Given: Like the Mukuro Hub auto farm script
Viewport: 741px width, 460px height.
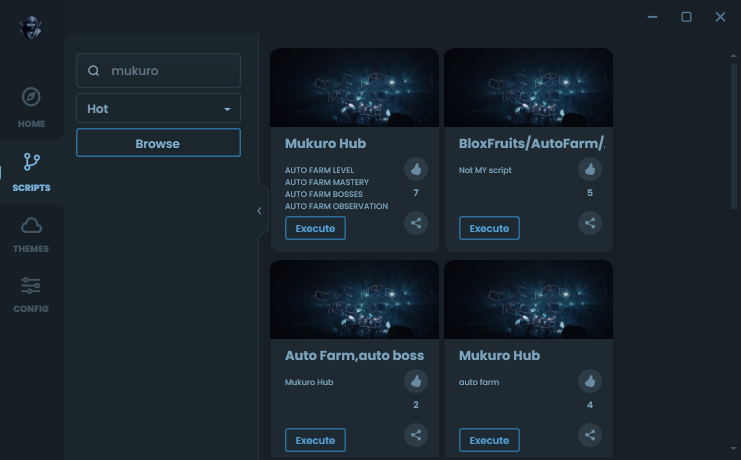Looking at the screenshot, I should pos(590,381).
